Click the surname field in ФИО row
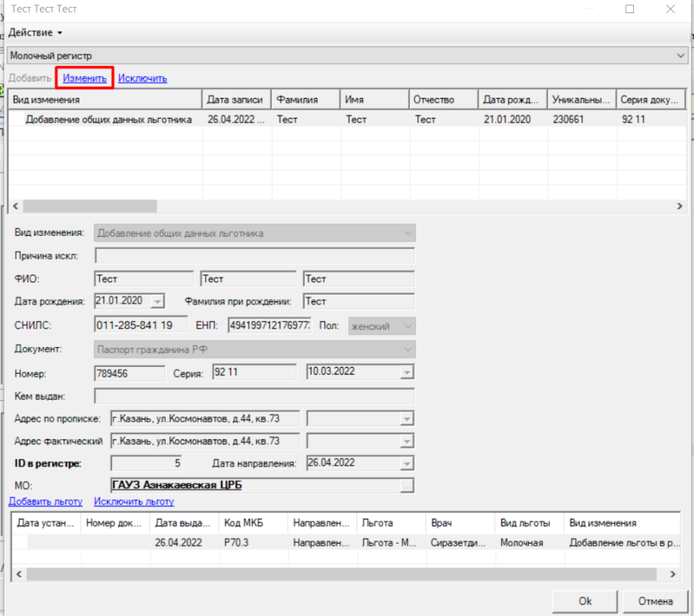This screenshot has height=616, width=694. pyautogui.click(x=144, y=279)
